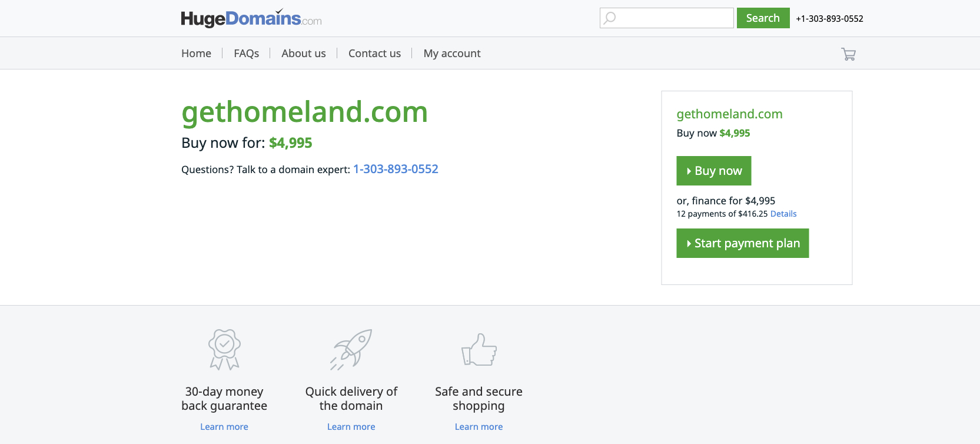This screenshot has width=980, height=444.
Task: Learn more about safe secure shopping
Action: coord(479,427)
